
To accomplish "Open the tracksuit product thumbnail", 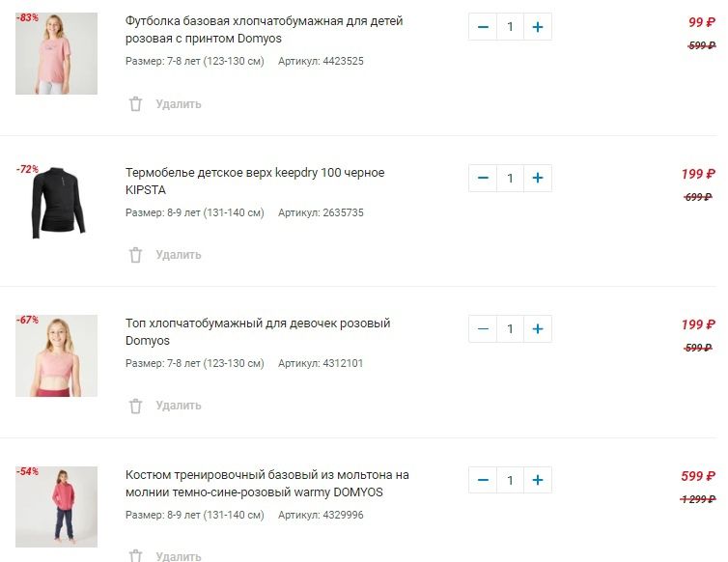I will [x=56, y=507].
